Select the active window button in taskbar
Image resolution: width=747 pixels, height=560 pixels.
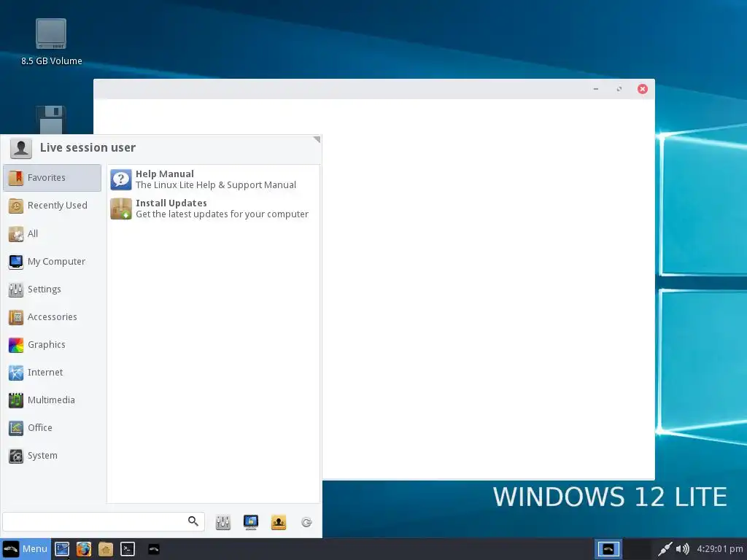[x=608, y=549]
